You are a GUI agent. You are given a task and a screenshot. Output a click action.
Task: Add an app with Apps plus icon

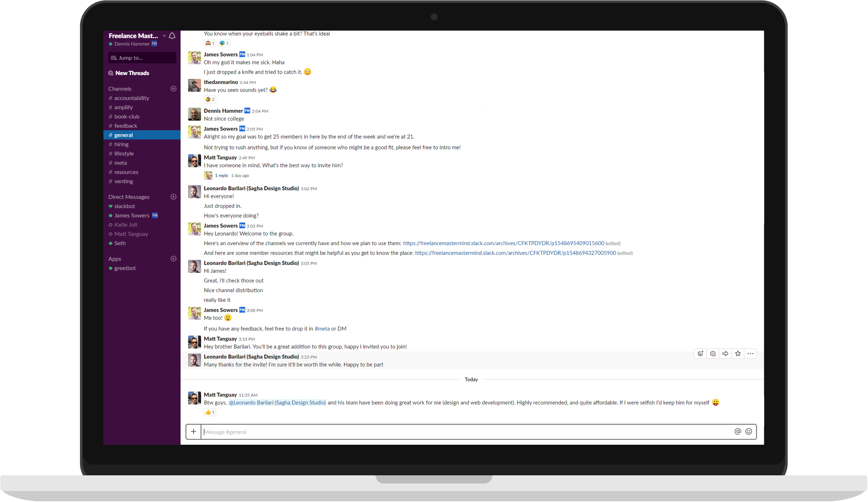coord(173,259)
